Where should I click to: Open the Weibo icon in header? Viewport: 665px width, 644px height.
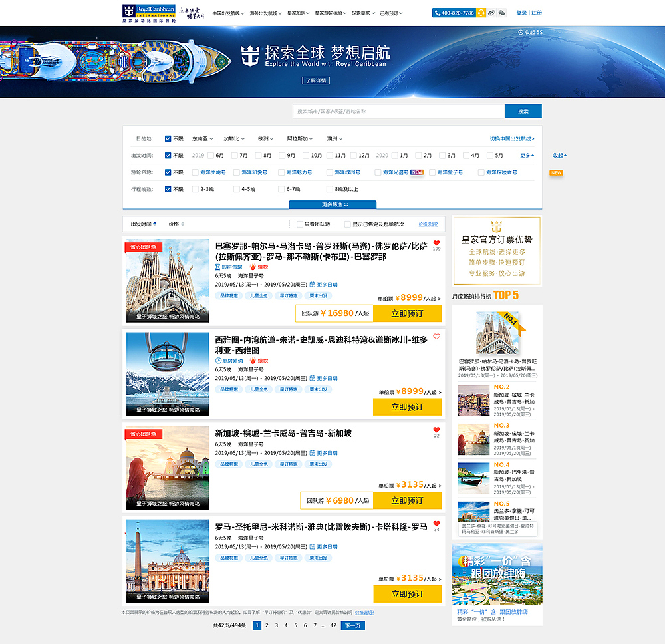point(491,13)
